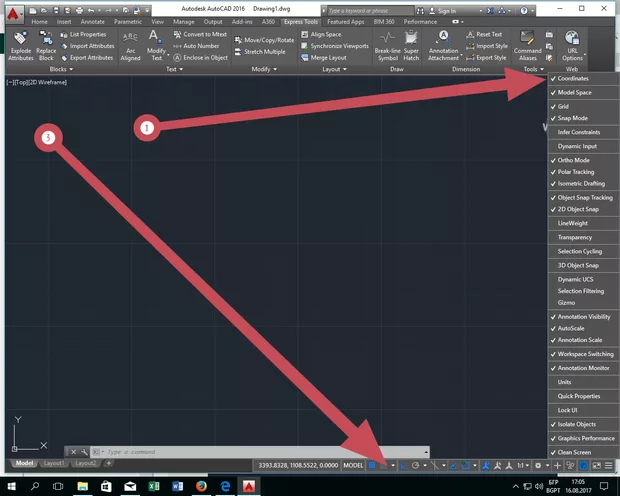Image resolution: width=620 pixels, height=496 pixels.
Task: Click the InfoCenter keyword search field
Action: tap(370, 11)
